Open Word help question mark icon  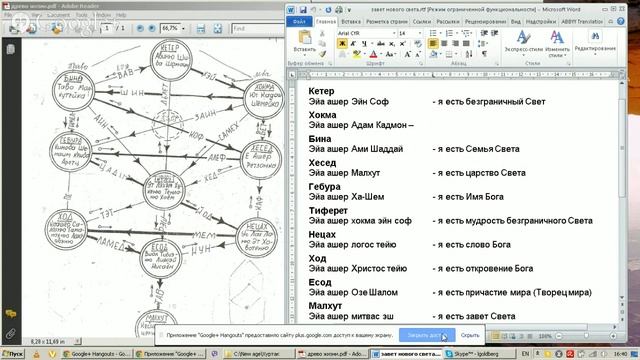(x=620, y=21)
